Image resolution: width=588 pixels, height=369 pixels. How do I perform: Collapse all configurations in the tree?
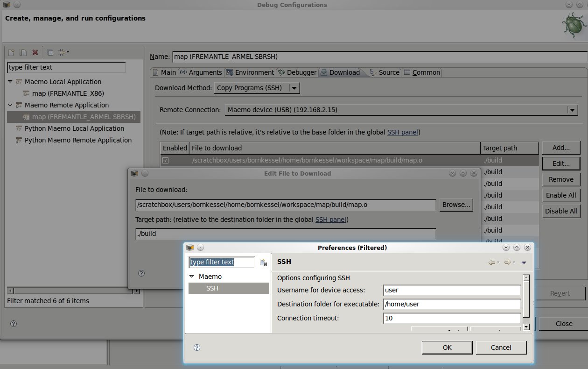click(50, 52)
